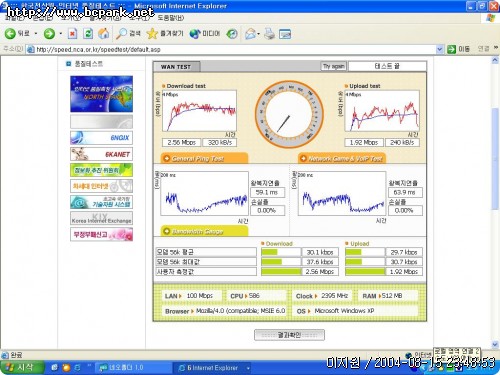Expand the taskbar Internet Explorer group arrow
The height and width of the screenshot is (375, 500).
click(x=248, y=368)
